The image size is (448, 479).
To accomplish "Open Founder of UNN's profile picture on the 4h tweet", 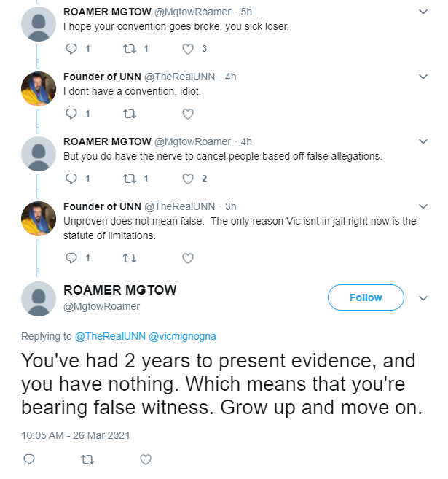I will tap(39, 89).
